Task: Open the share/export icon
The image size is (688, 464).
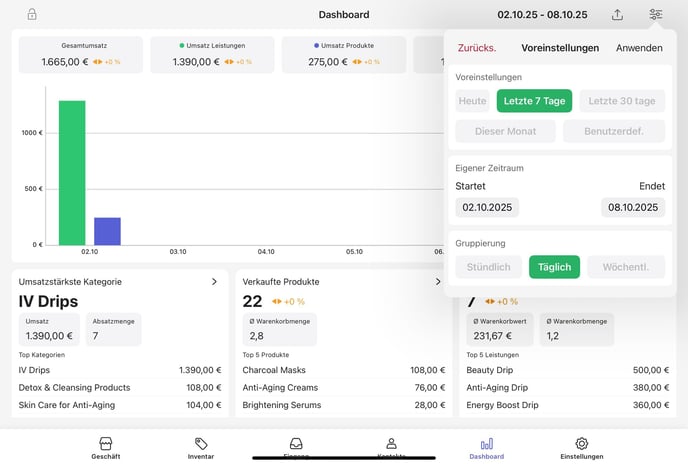Action: tap(617, 15)
